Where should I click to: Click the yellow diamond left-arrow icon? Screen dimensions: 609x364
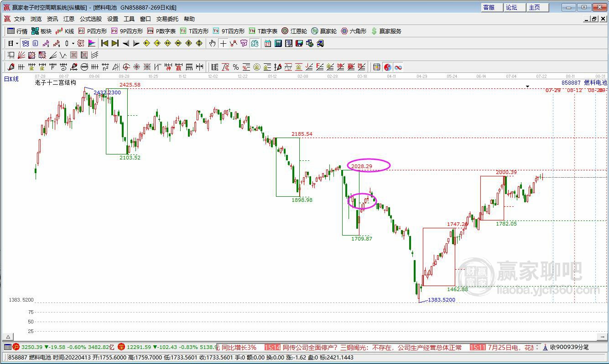(147, 43)
